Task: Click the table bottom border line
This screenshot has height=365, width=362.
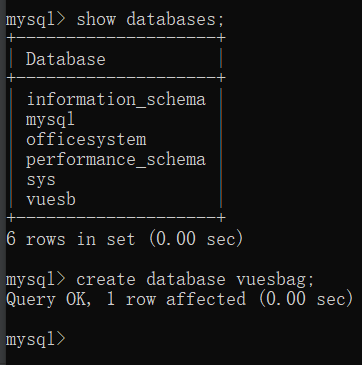Action: click(116, 218)
